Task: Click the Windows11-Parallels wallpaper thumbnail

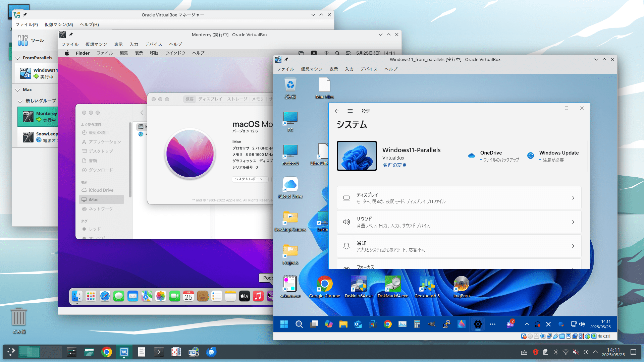Action: [357, 156]
